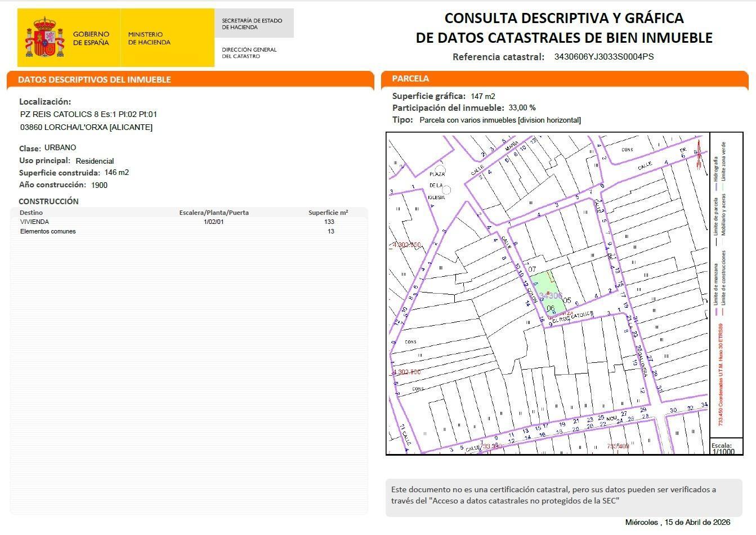Select the Datos Descriptivos del Inmueble header

(94, 79)
